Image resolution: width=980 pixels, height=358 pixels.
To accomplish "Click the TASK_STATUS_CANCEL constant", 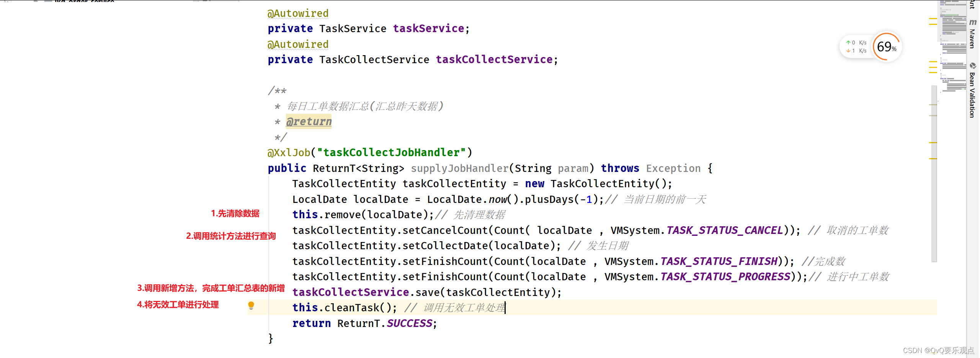I will click(725, 230).
